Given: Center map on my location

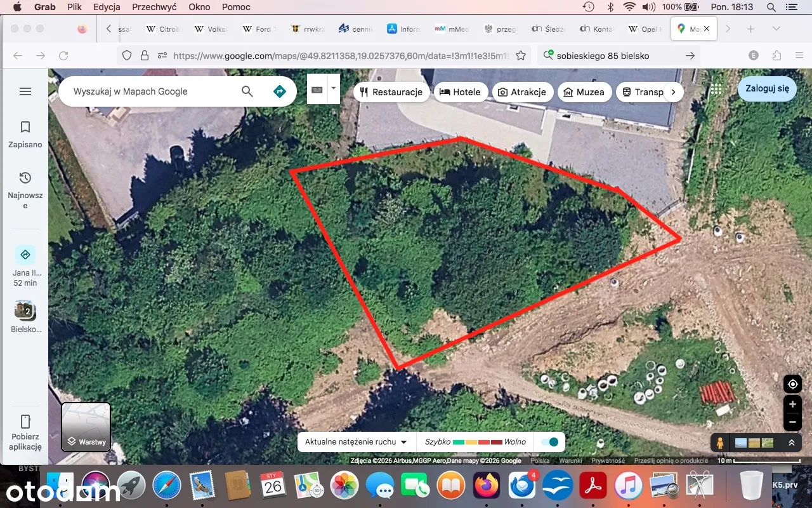Looking at the screenshot, I should pos(792,384).
